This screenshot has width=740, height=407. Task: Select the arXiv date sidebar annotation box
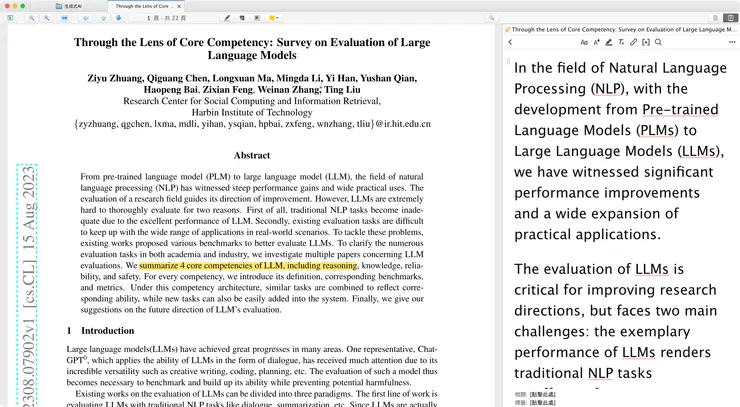tap(27, 285)
